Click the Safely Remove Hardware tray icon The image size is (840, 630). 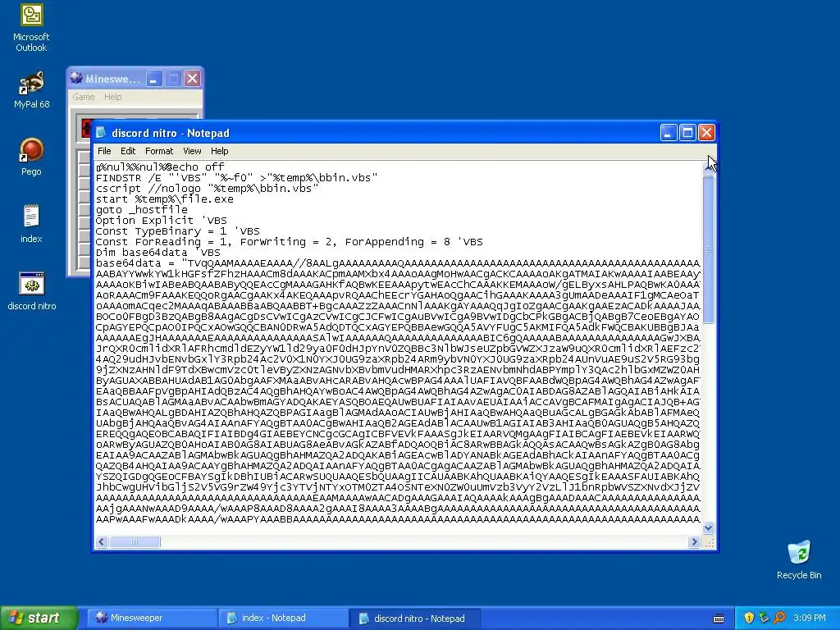pyautogui.click(x=764, y=618)
